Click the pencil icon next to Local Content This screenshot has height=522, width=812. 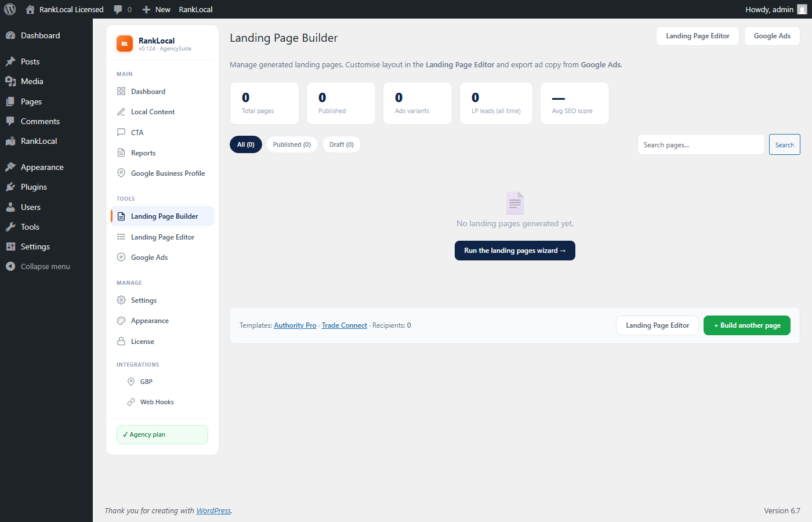(x=121, y=111)
